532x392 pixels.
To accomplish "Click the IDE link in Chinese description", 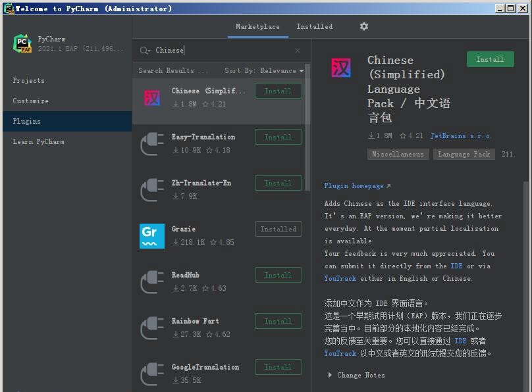I will 460,341.
